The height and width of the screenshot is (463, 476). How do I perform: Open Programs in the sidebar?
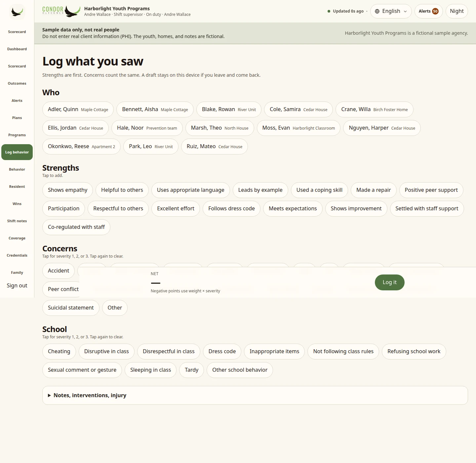(x=17, y=135)
